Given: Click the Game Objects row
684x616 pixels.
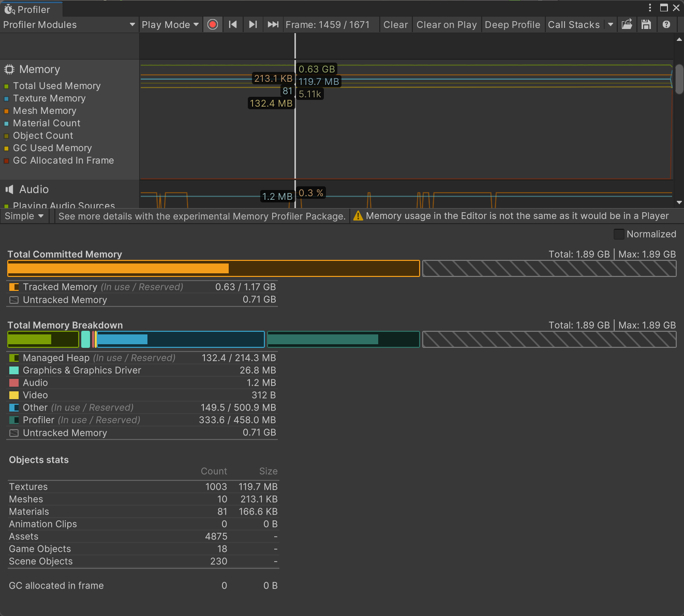Looking at the screenshot, I should coord(143,549).
